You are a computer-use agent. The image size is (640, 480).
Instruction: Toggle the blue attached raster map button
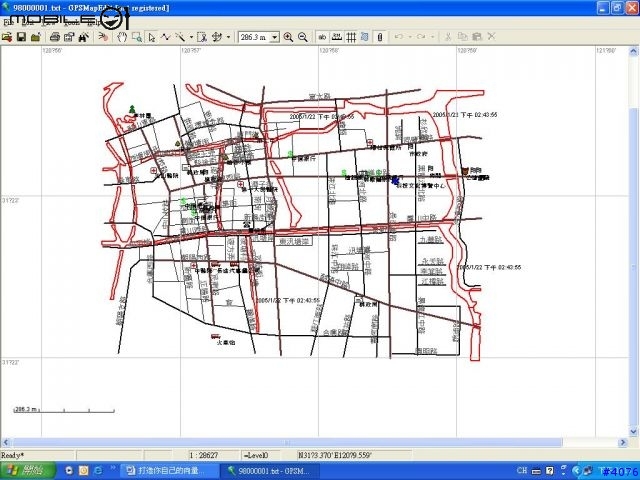coord(365,37)
